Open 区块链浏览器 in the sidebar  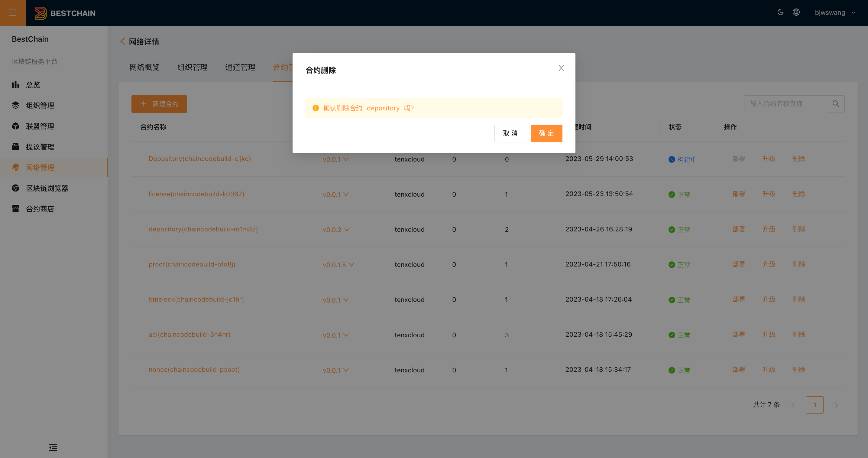coord(54,188)
